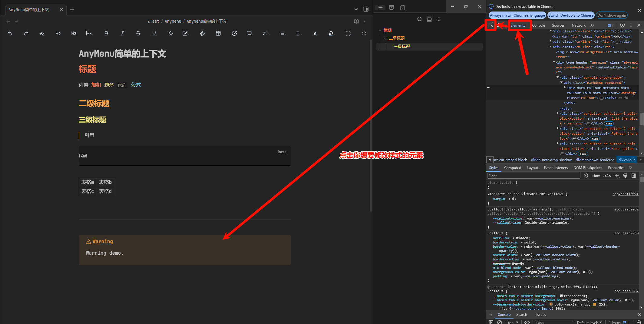Collapse the 标题 outline tree node

pos(380,30)
